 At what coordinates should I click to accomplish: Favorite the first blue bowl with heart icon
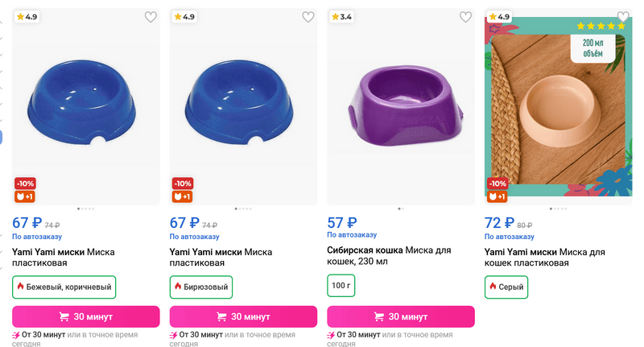151,17
